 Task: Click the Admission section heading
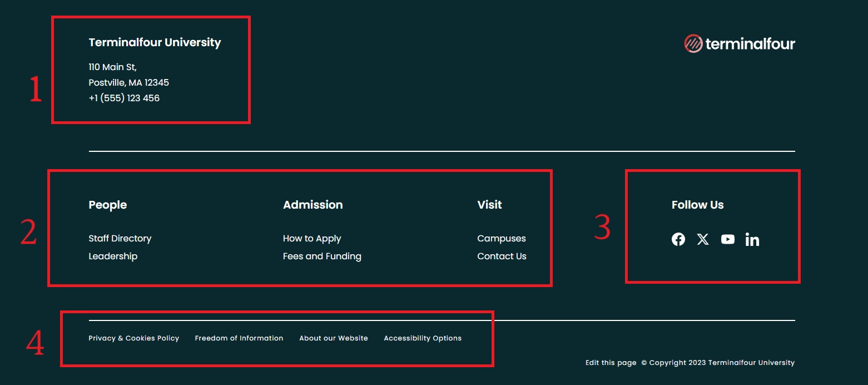tap(313, 205)
